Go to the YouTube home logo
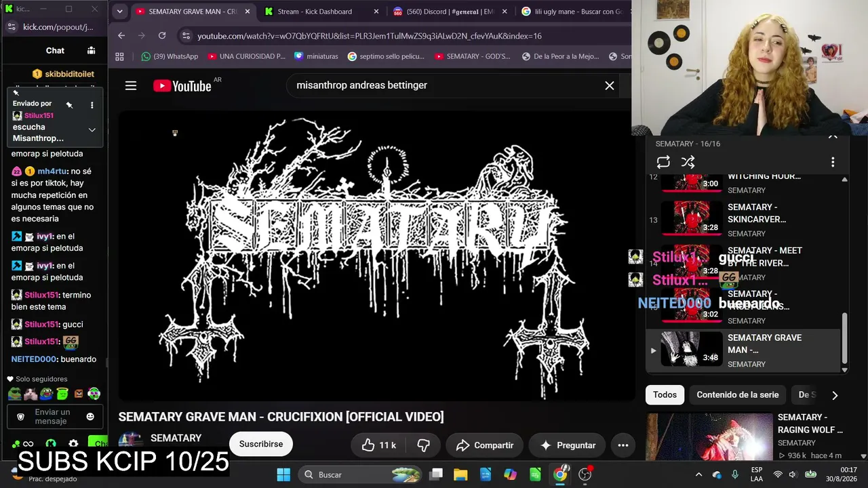The width and height of the screenshot is (868, 488). click(x=182, y=85)
